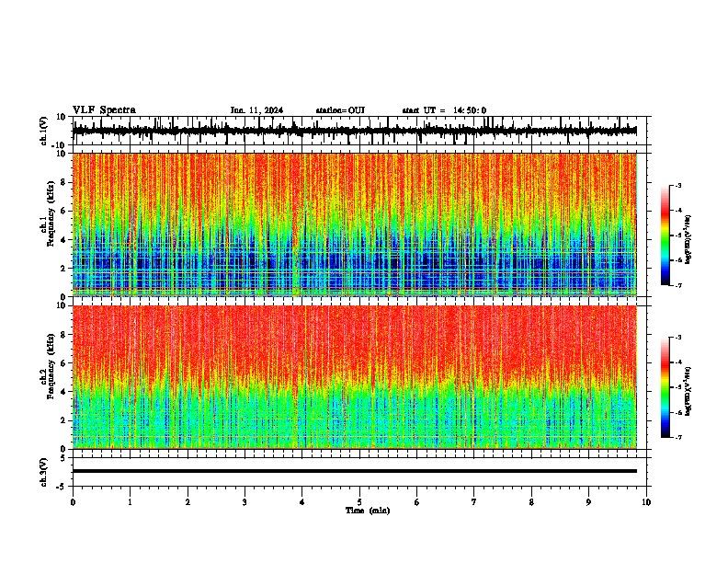Click the "ch.3(V)" axis label
The width and height of the screenshot is (728, 563).
click(x=44, y=472)
